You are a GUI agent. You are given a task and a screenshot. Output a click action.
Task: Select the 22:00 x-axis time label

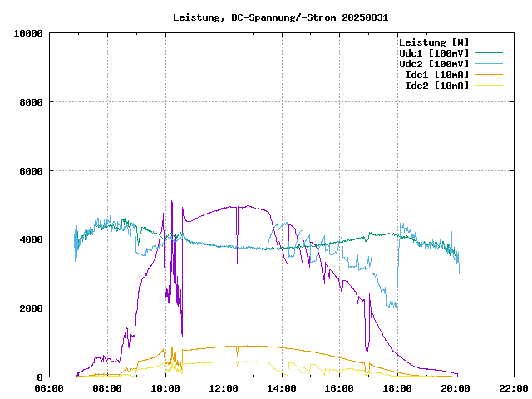click(x=513, y=388)
